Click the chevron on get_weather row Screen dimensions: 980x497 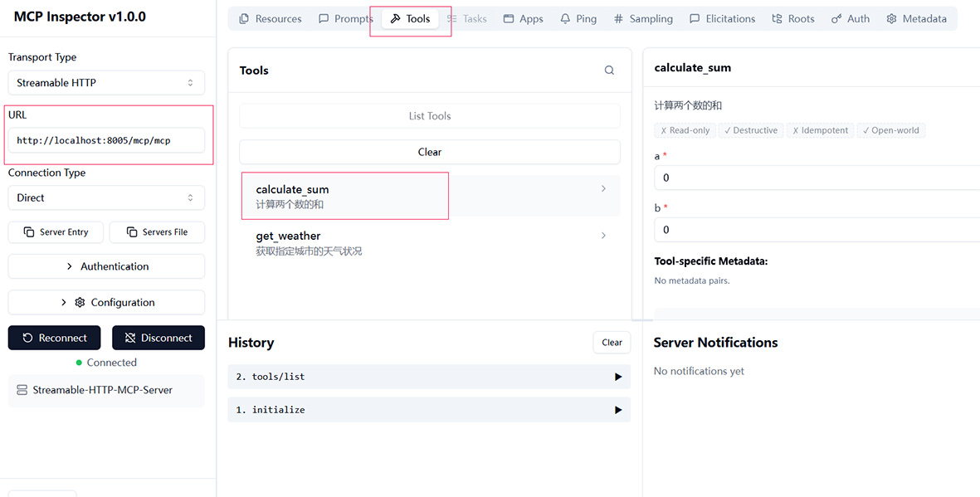pos(603,236)
